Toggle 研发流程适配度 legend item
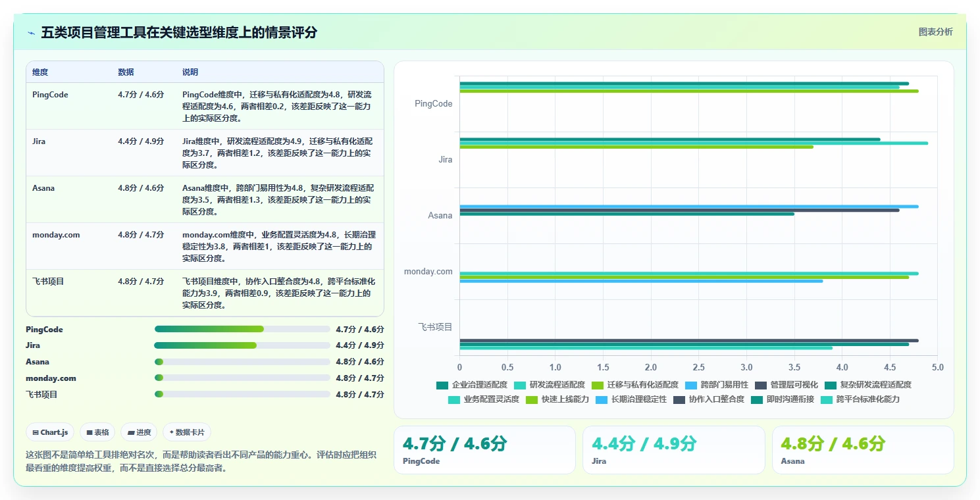The height and width of the screenshot is (500, 980). 550,385
